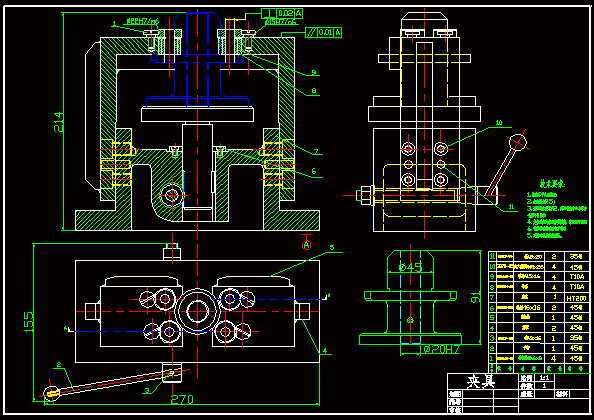Select part balloon number 10 in side view
The width and height of the screenshot is (594, 420).
click(x=499, y=122)
